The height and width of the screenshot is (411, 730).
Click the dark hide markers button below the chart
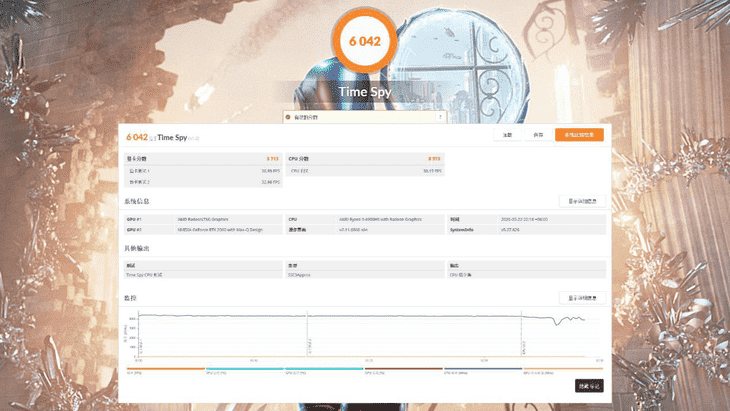[x=589, y=386]
